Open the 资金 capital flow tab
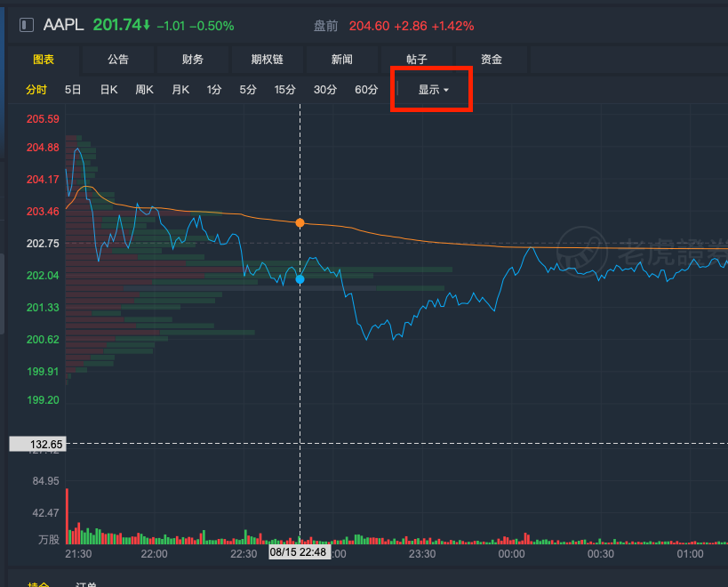Image resolution: width=728 pixels, height=587 pixels. (x=492, y=60)
